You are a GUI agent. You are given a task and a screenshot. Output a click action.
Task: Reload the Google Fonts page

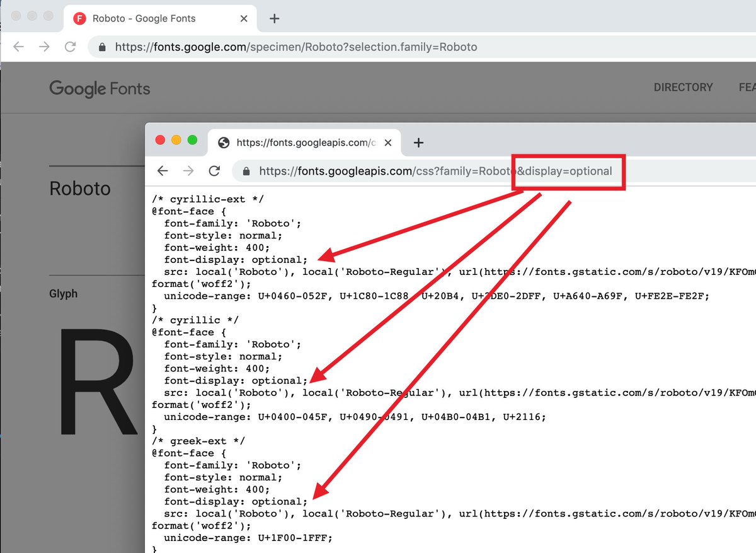pyautogui.click(x=71, y=47)
